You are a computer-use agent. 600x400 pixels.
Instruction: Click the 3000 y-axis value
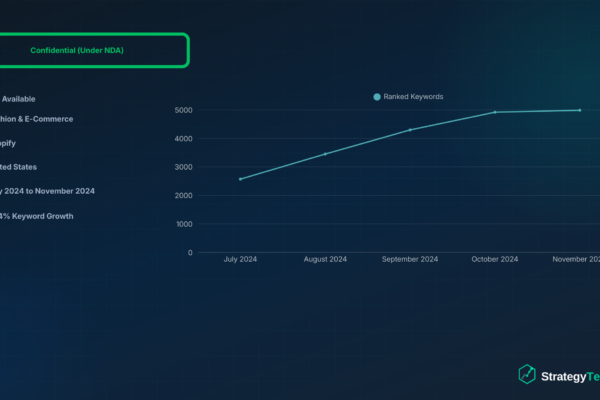tap(184, 167)
